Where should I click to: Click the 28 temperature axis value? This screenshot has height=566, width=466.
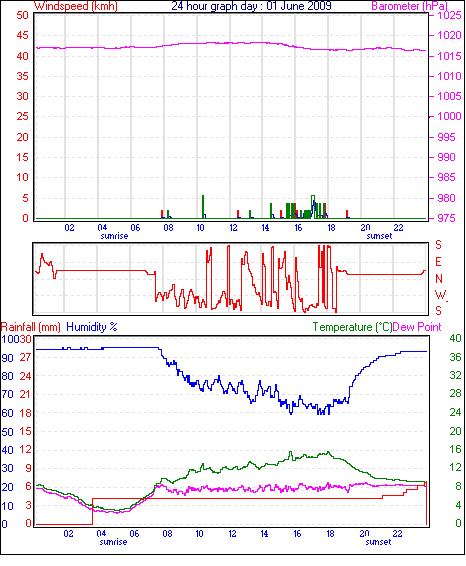[x=455, y=393]
